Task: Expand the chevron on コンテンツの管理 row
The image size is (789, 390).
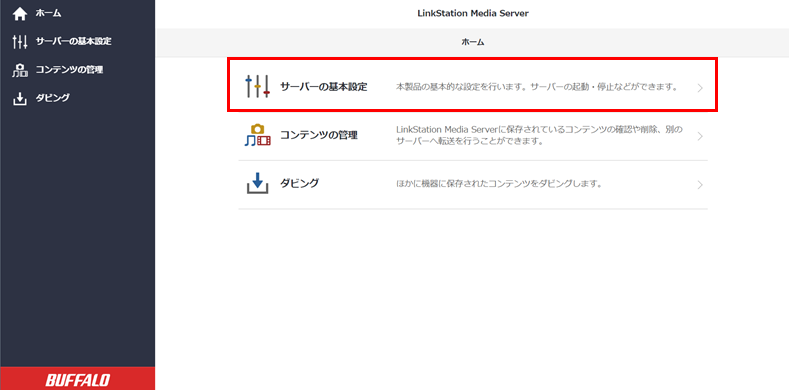Action: click(x=700, y=136)
